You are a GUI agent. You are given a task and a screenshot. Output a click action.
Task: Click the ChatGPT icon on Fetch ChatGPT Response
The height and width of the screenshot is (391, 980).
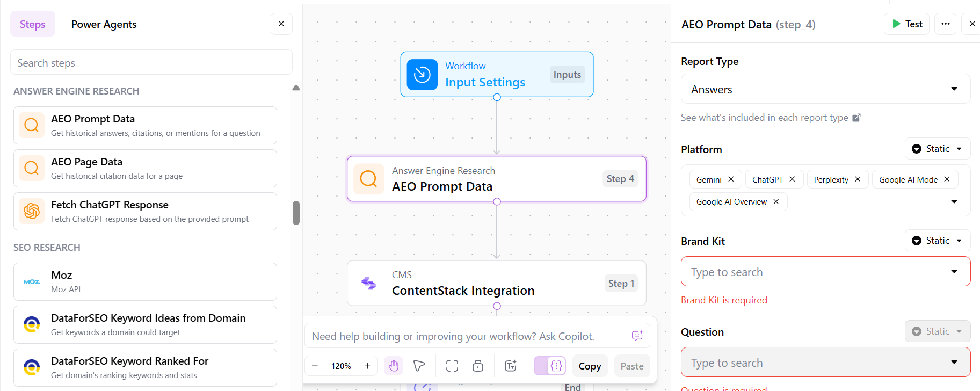coord(31,211)
